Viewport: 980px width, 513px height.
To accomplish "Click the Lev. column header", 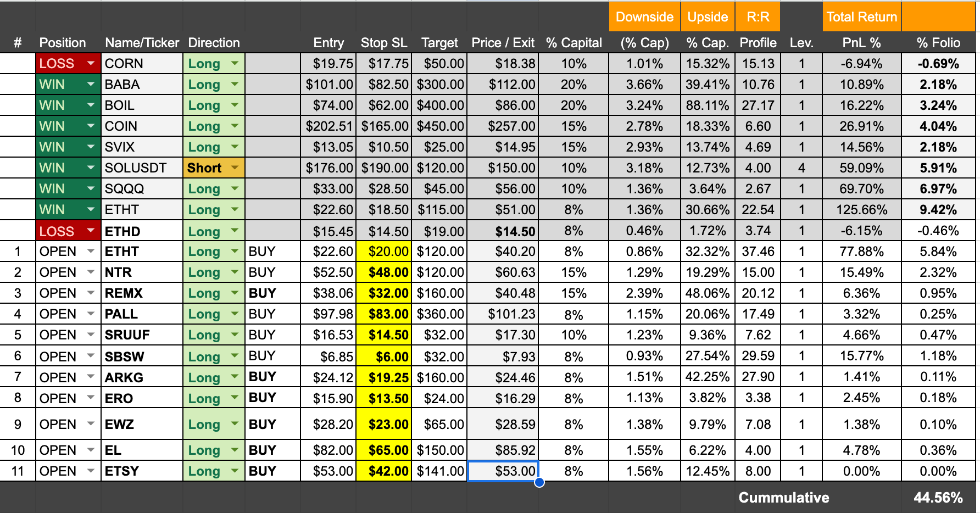I will tap(801, 43).
